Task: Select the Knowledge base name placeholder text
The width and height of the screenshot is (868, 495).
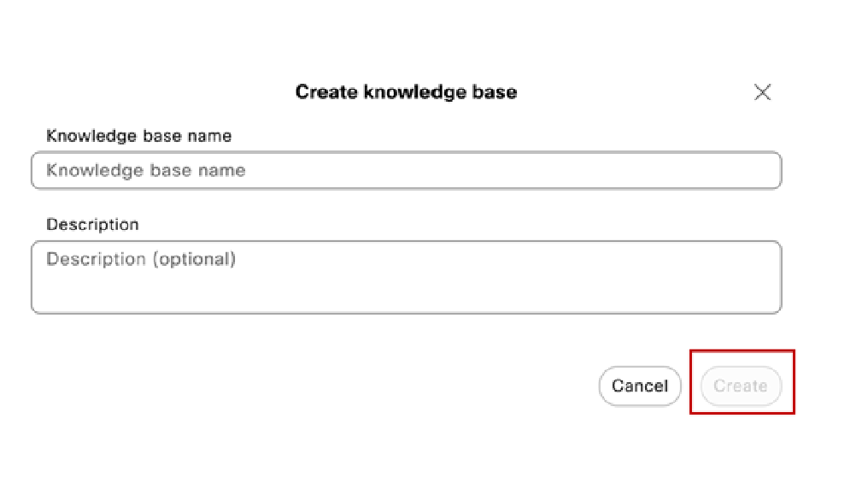Action: tap(145, 170)
